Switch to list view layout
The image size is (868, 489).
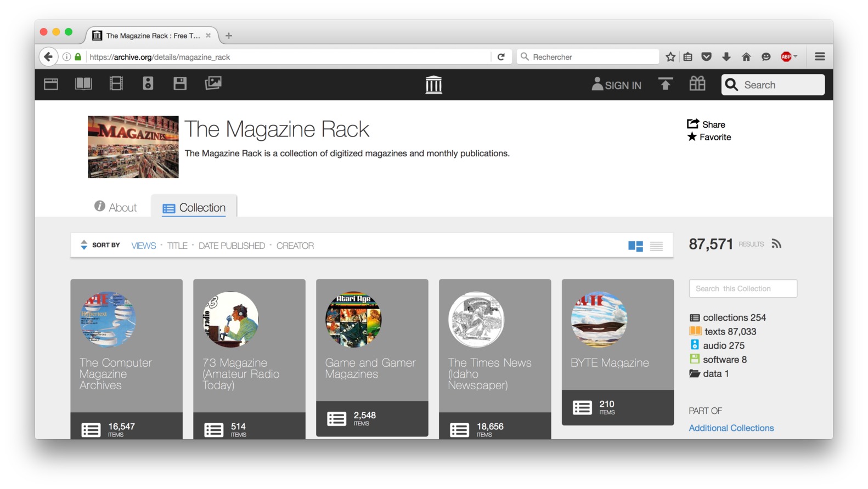[x=656, y=246]
